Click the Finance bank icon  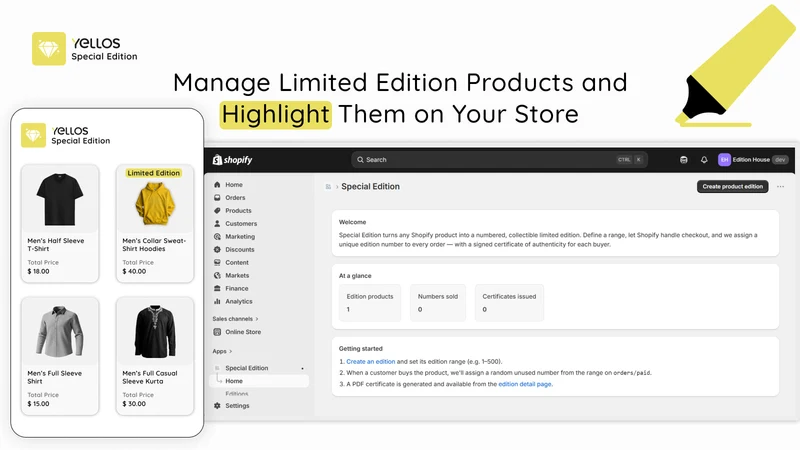click(x=217, y=288)
